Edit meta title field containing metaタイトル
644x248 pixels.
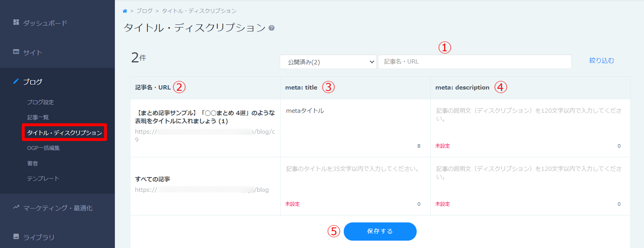click(x=355, y=123)
